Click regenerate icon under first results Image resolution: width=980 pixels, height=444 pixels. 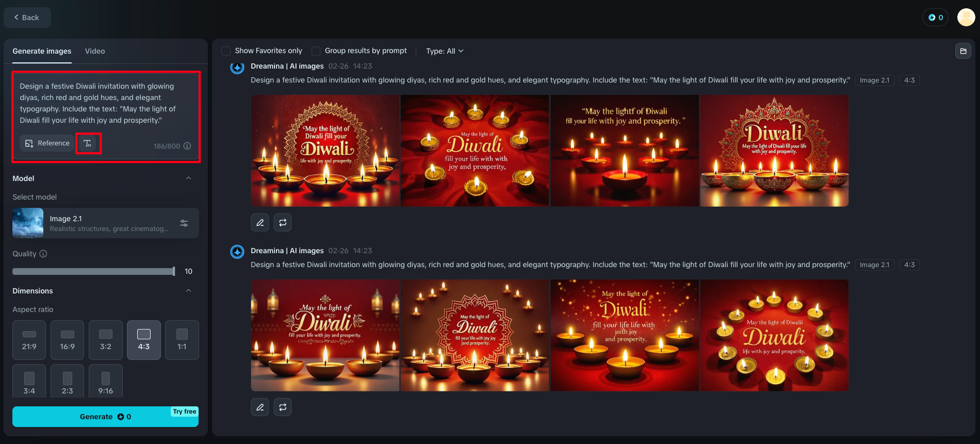(x=283, y=223)
